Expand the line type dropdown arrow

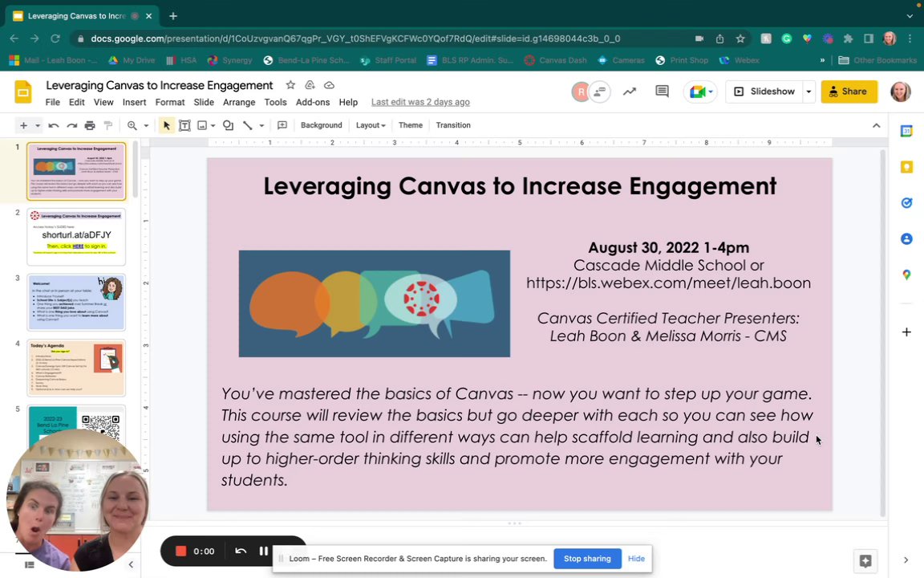261,125
